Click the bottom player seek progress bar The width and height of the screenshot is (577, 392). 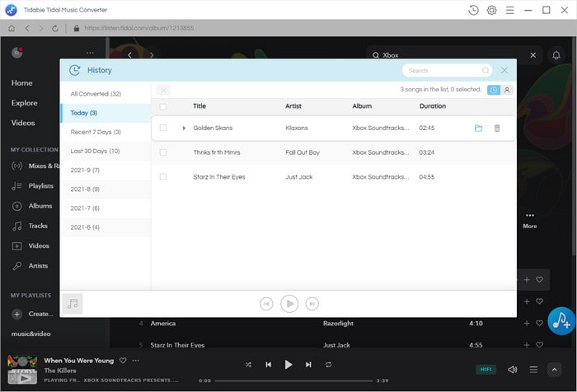pos(293,381)
